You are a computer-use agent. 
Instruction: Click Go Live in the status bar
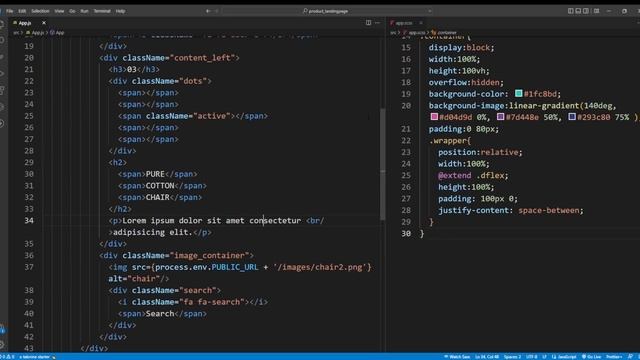591,357
